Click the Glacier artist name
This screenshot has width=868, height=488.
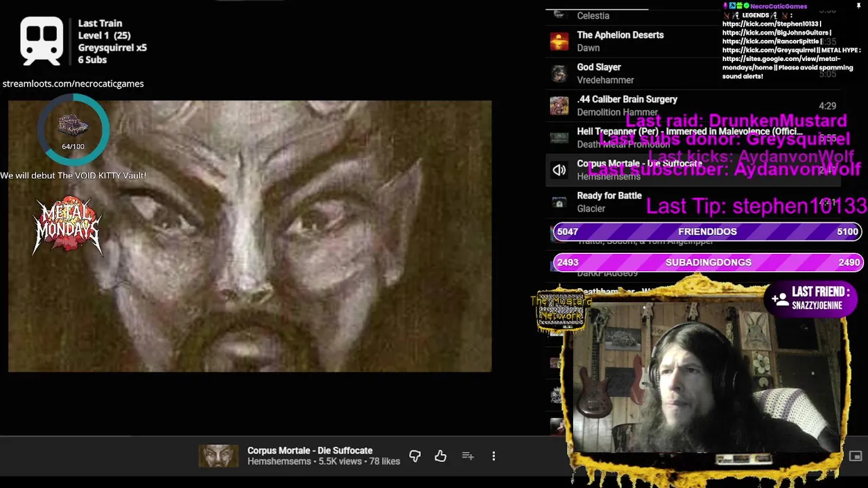pos(591,209)
